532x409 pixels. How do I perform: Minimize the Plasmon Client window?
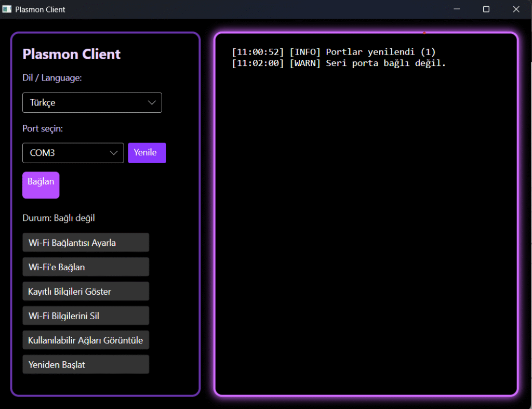point(457,9)
